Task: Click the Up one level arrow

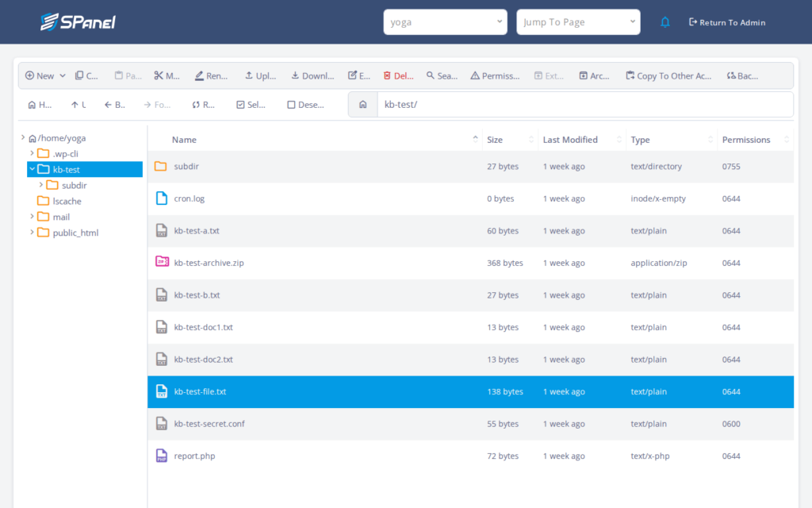Action: point(75,105)
